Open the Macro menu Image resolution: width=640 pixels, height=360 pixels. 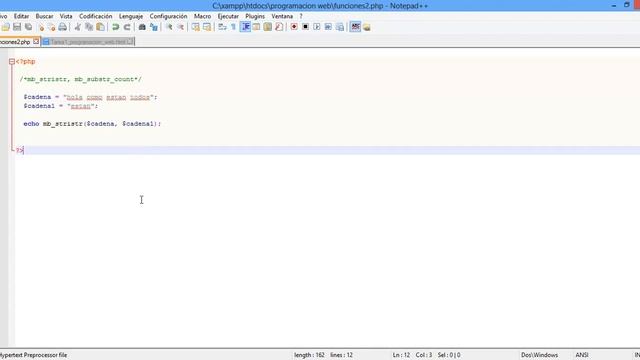click(202, 16)
